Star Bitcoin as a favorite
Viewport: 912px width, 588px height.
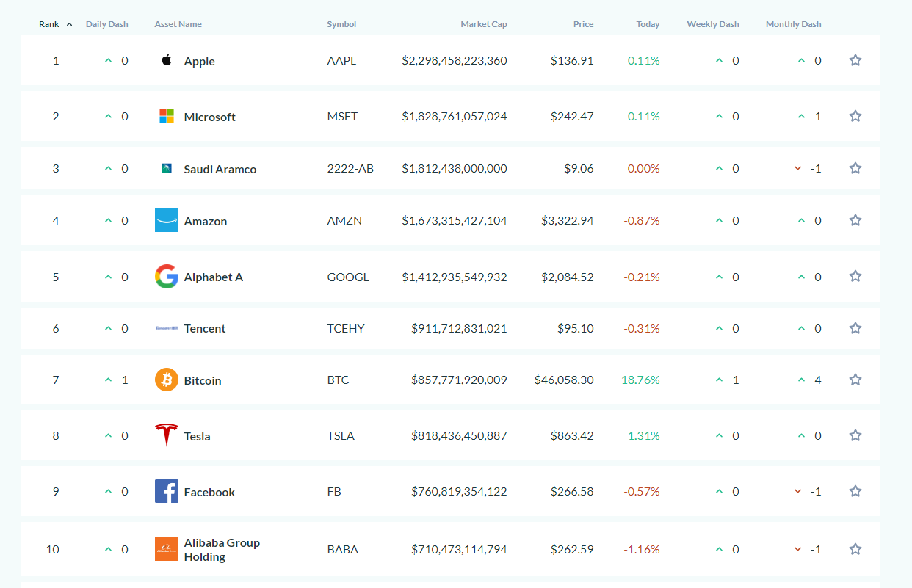click(x=855, y=380)
